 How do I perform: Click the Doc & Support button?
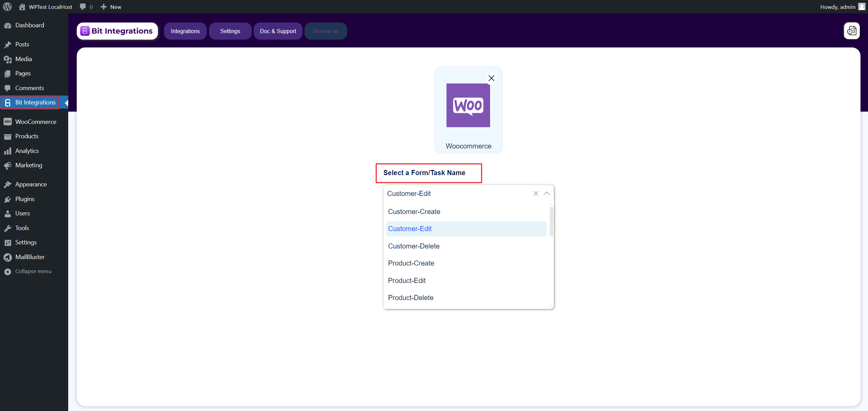[278, 31]
